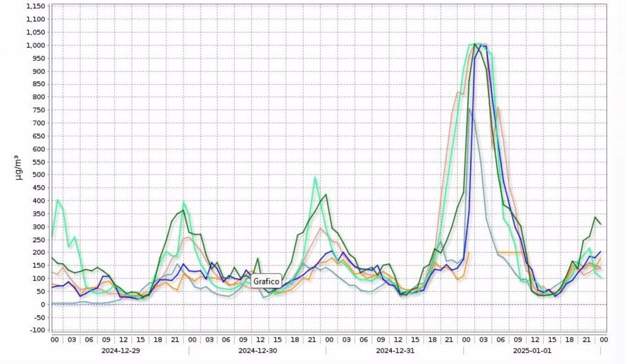Click light green peak near 500 on 2024-12-30
Viewport: 625px width, 364px height.
(315, 177)
